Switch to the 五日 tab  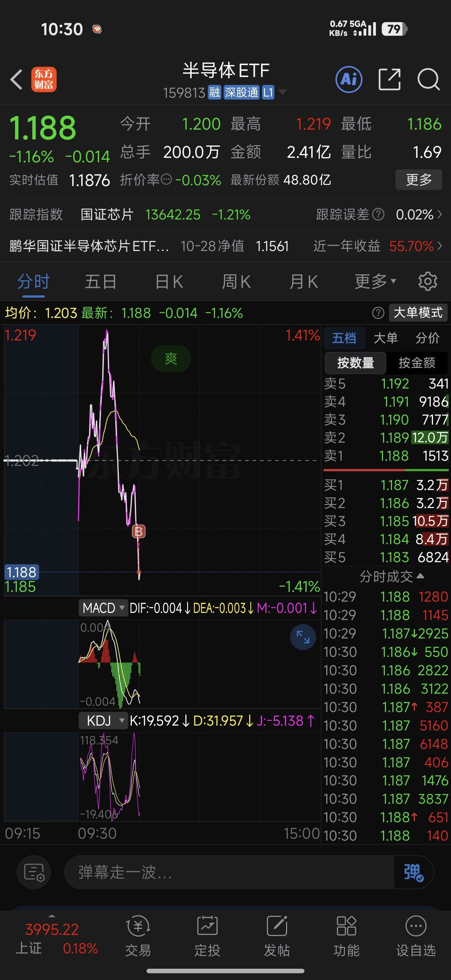(x=100, y=282)
